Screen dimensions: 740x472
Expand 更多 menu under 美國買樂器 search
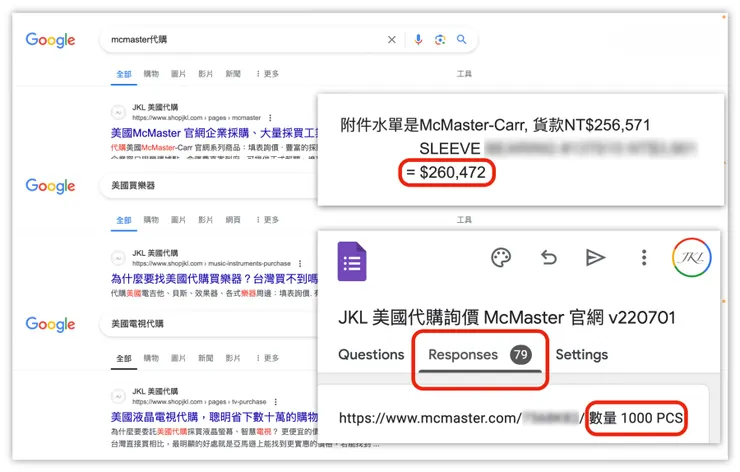click(x=267, y=219)
